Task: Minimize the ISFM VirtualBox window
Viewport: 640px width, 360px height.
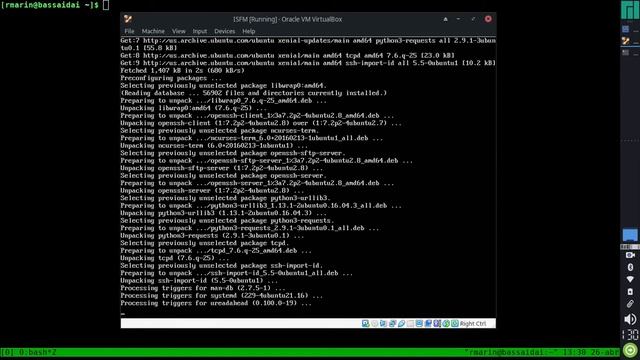Action: [x=458, y=19]
